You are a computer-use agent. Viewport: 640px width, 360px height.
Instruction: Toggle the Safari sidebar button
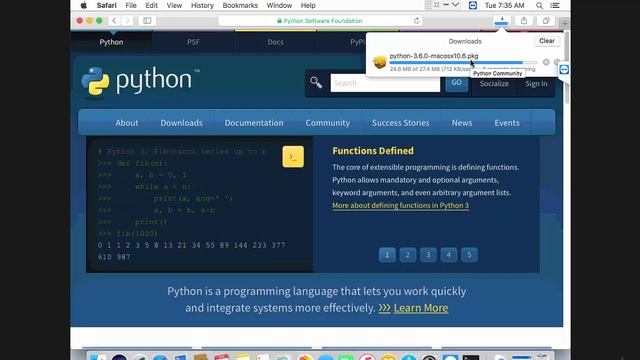point(147,20)
